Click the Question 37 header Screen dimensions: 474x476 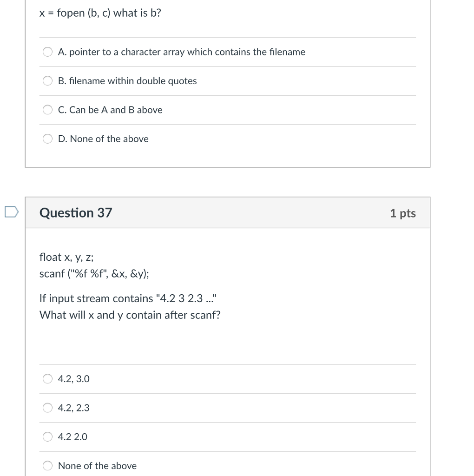point(75,212)
